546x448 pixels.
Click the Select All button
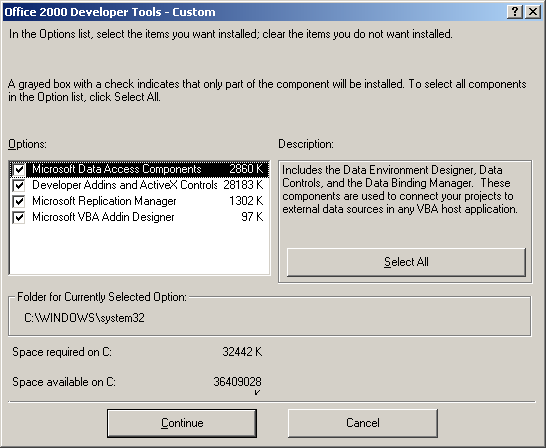tap(406, 262)
